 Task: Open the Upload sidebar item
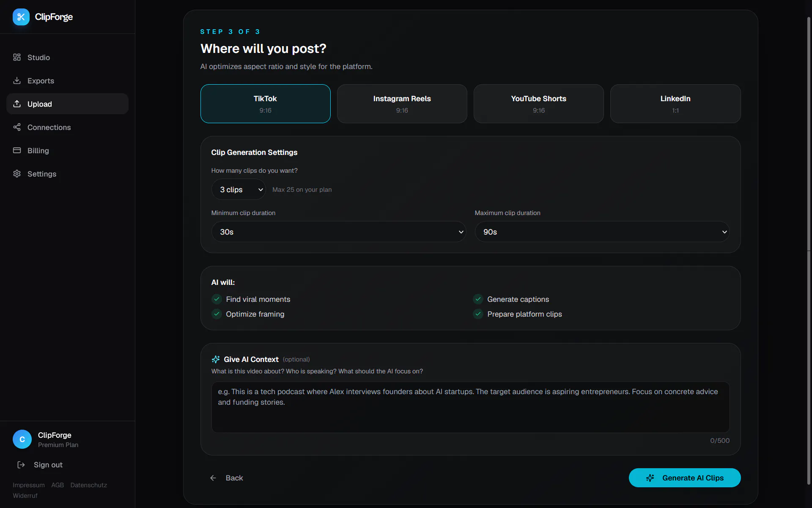[x=67, y=104]
